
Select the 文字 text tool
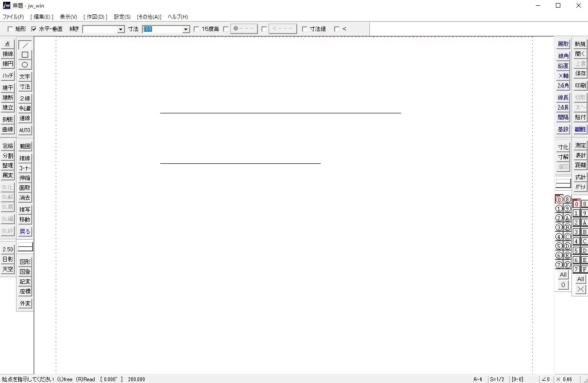[x=25, y=77]
